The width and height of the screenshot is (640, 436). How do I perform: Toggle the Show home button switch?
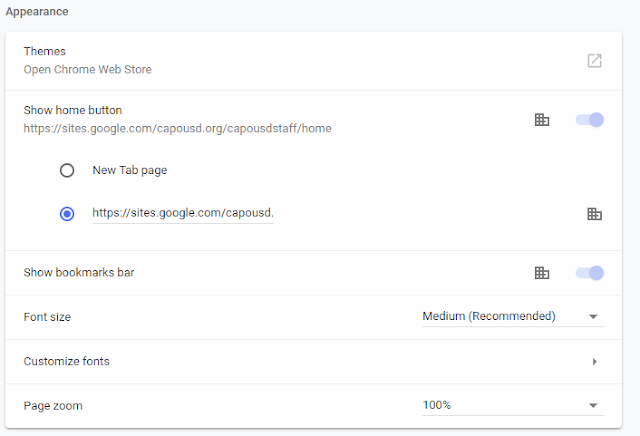[590, 120]
